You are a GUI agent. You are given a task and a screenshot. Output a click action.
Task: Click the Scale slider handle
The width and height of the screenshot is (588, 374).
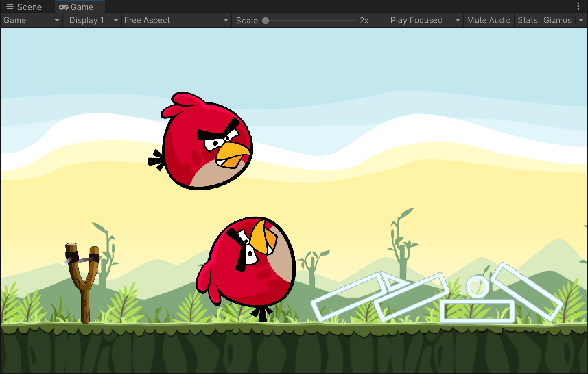pyautogui.click(x=266, y=21)
